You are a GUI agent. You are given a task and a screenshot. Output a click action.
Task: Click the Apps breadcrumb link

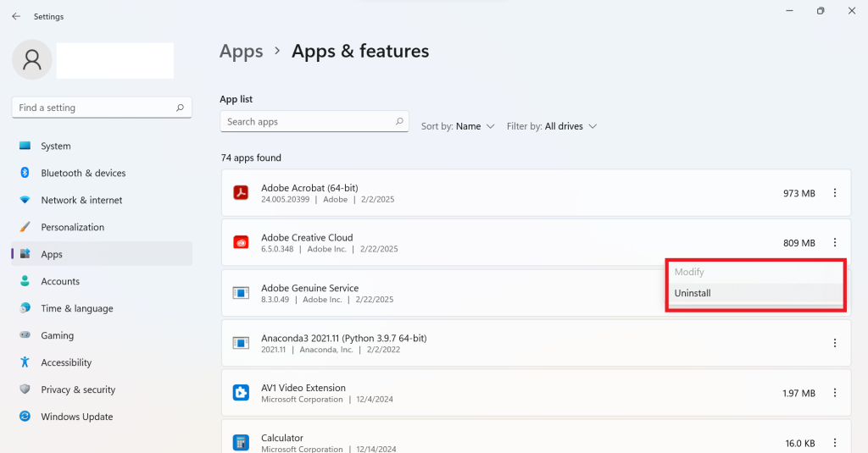(x=242, y=52)
